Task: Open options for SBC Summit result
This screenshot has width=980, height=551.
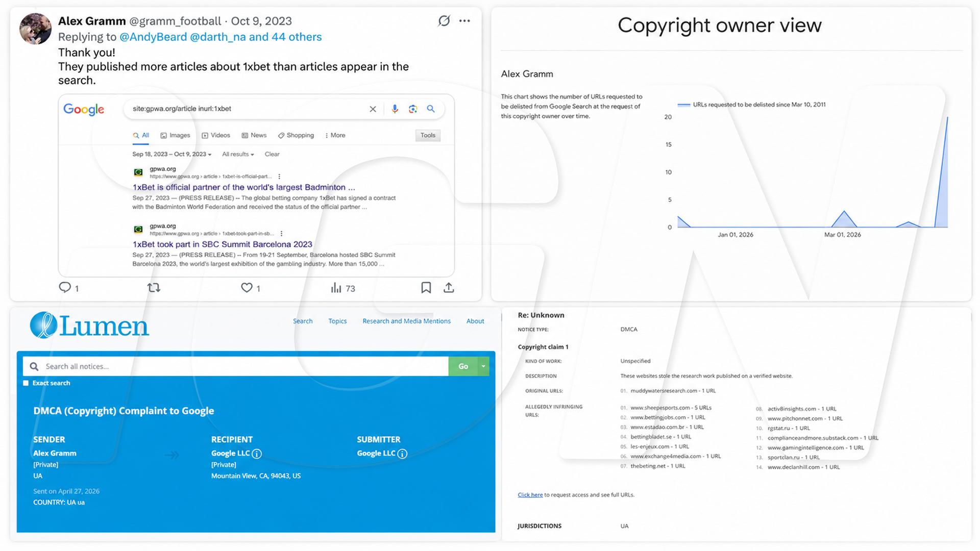Action: [281, 234]
